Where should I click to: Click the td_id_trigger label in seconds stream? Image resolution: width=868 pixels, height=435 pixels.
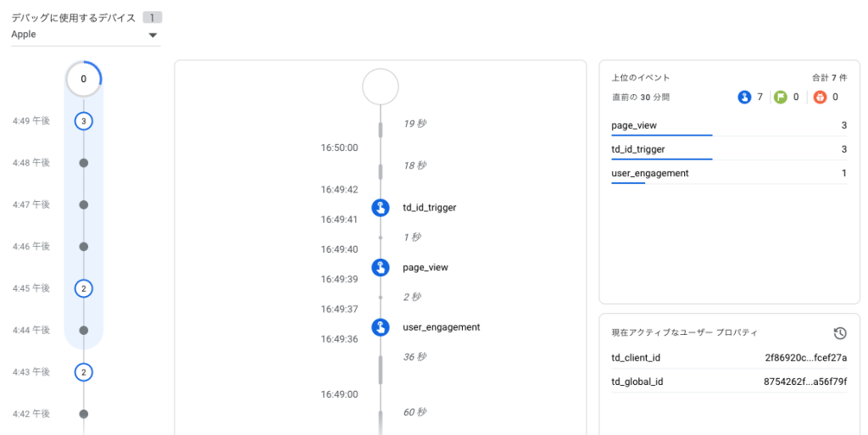point(429,208)
